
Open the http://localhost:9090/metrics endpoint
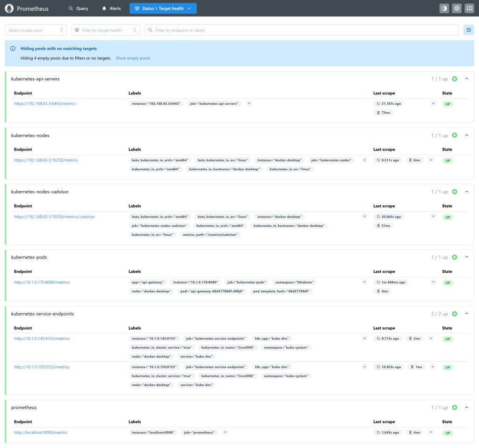(x=41, y=433)
